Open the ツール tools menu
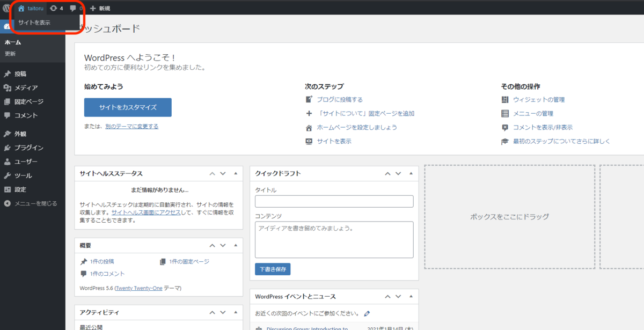 tap(23, 175)
